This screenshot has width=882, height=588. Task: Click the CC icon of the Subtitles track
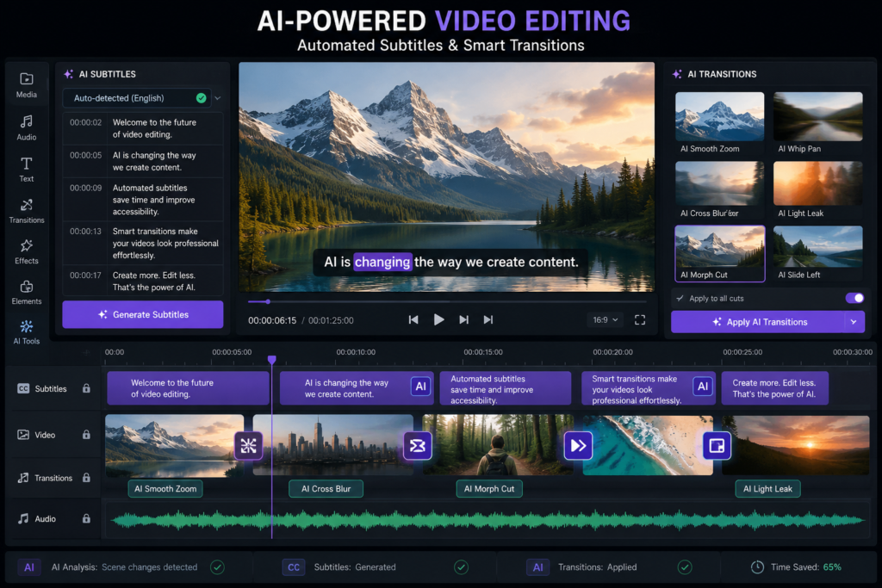(23, 388)
